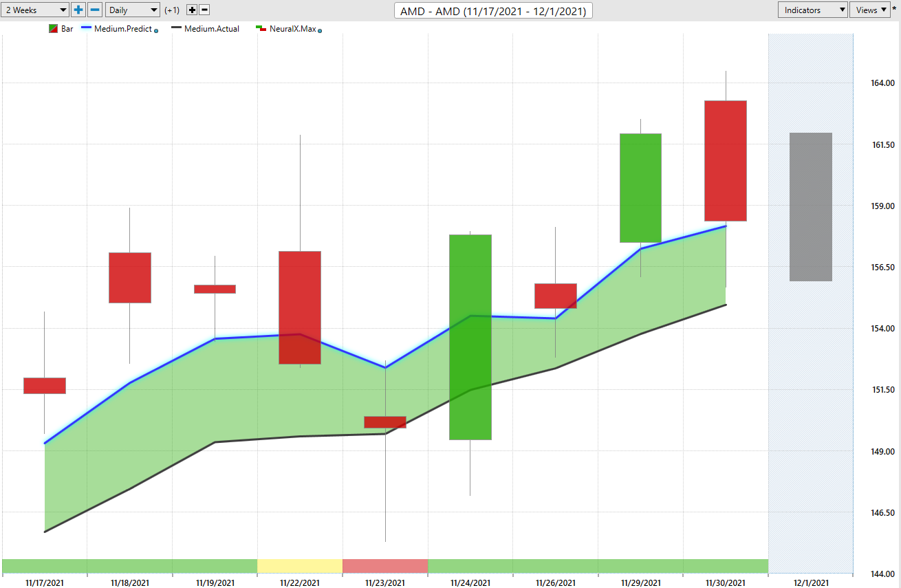The width and height of the screenshot is (901, 588).
Task: Click the 11/30/2021 date axis label
Action: click(x=726, y=582)
